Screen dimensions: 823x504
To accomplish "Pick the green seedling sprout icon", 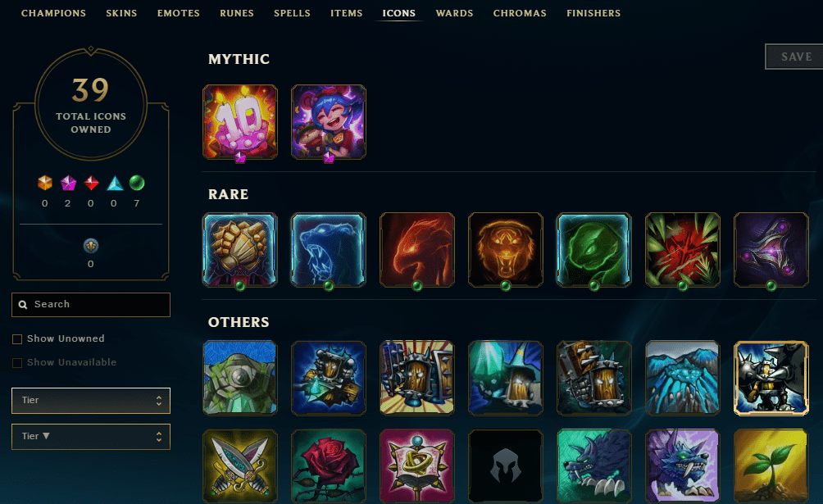I will pos(771,466).
